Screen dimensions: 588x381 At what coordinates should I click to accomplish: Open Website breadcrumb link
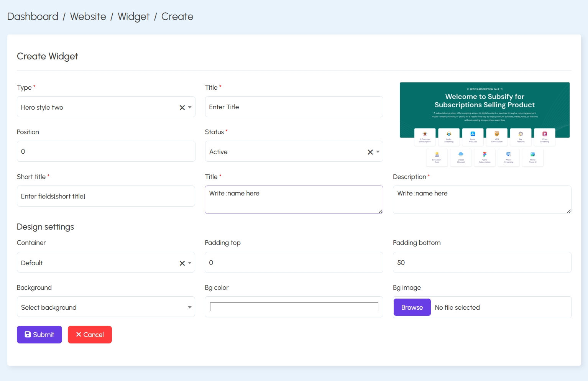[88, 16]
